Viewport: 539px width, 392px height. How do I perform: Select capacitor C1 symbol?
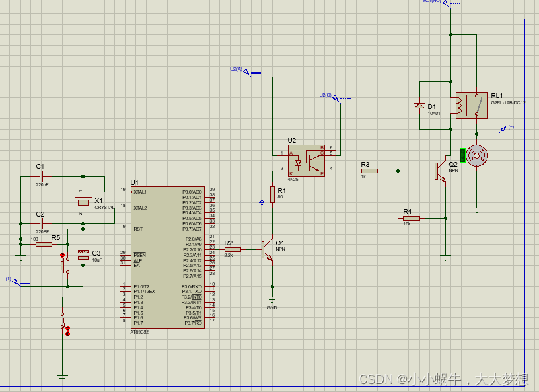coord(41,177)
